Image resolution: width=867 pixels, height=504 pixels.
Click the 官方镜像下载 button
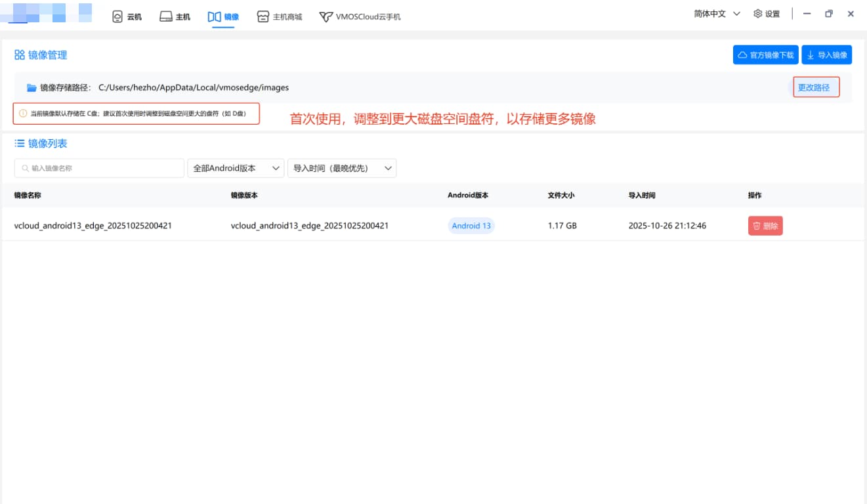point(766,54)
